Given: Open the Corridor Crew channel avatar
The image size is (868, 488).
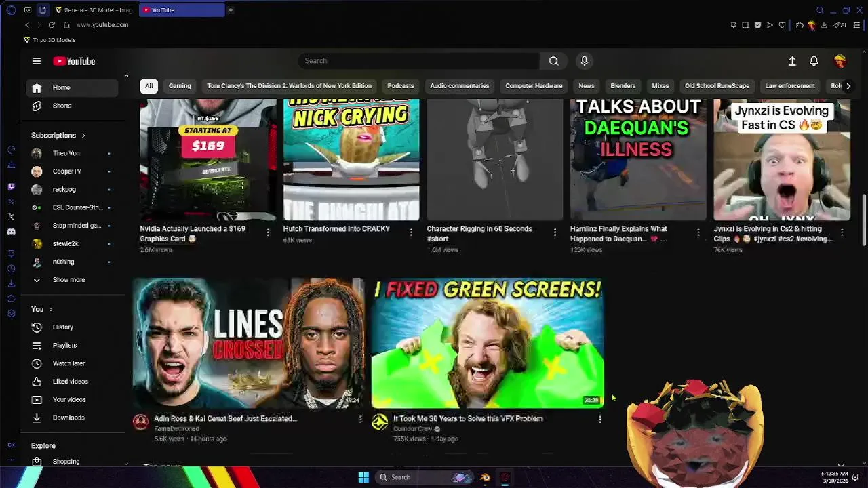Looking at the screenshot, I should tap(380, 423).
